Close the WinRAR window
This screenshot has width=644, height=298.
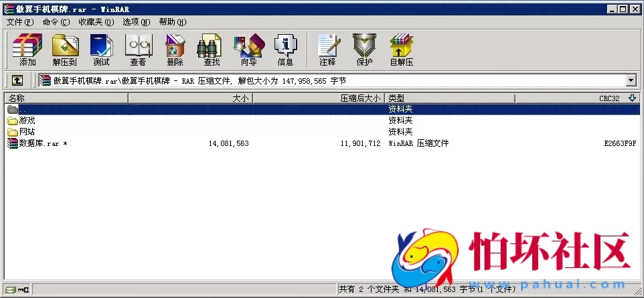[635, 9]
